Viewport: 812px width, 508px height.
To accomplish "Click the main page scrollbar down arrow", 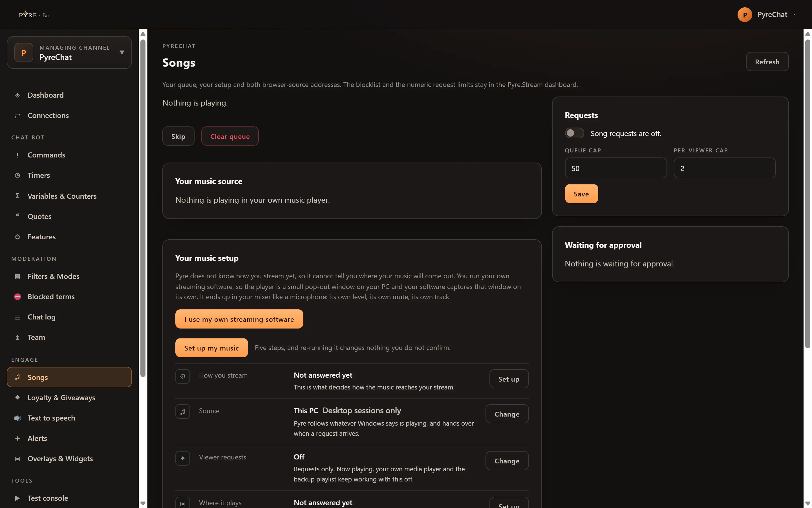I will point(808,503).
